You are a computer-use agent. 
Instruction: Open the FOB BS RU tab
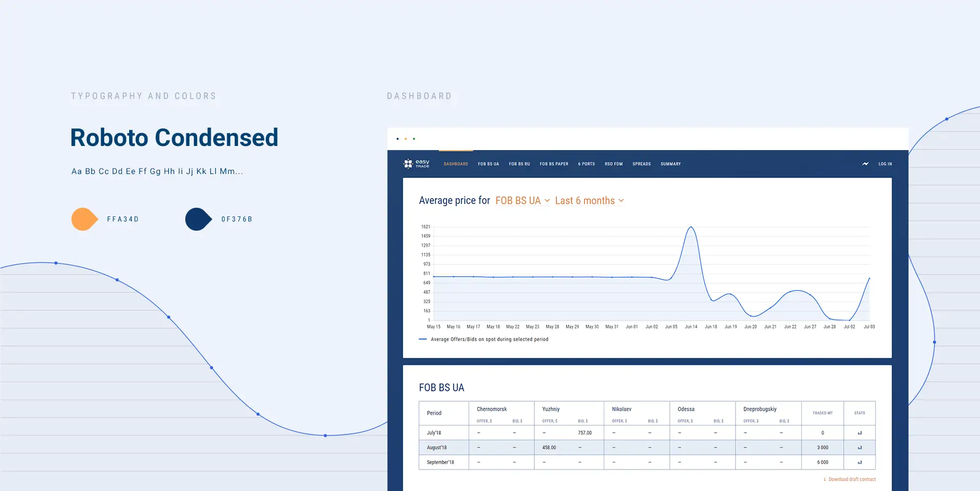point(519,164)
